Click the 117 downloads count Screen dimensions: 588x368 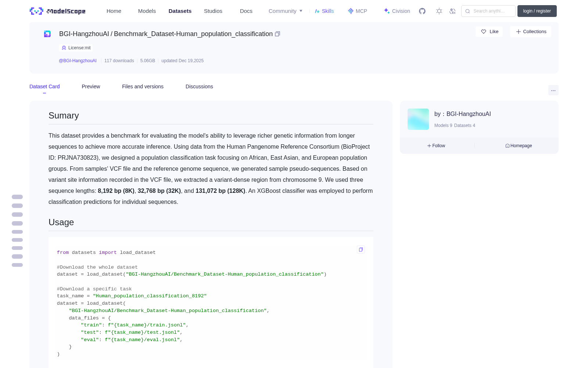(119, 61)
